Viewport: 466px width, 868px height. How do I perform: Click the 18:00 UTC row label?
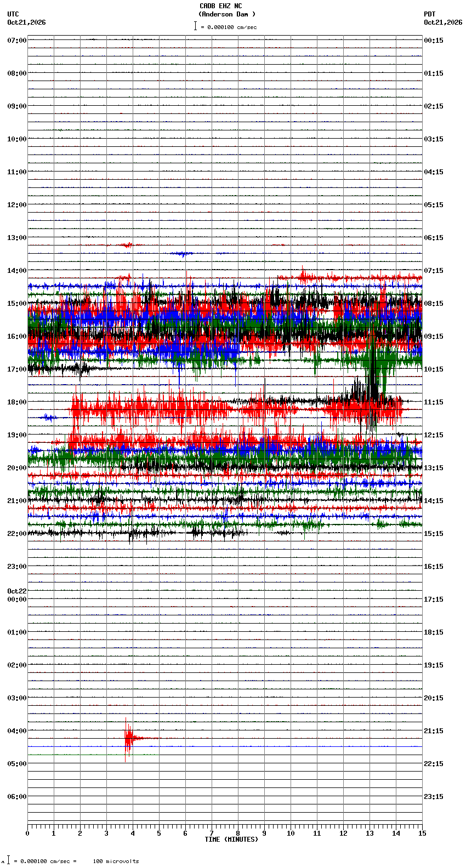(17, 402)
